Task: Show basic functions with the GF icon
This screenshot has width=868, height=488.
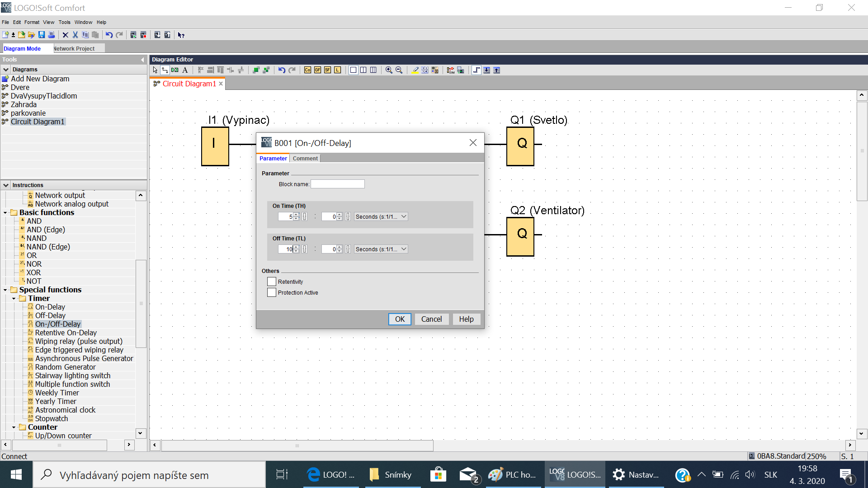Action: (317, 70)
